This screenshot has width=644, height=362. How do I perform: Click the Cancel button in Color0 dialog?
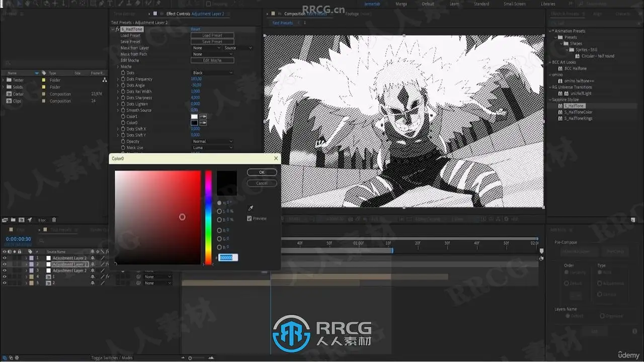(x=262, y=183)
